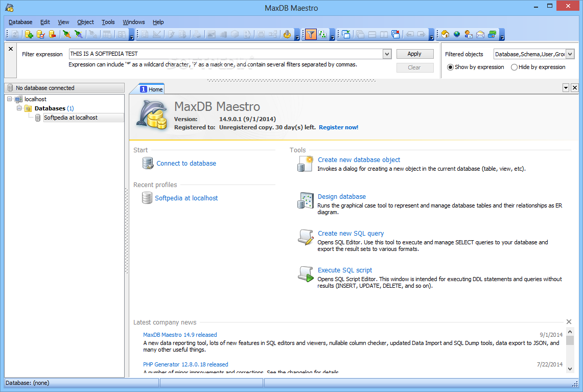The width and height of the screenshot is (583, 392).
Task: Click the greyed Tile vertically icon
Action: (384, 35)
